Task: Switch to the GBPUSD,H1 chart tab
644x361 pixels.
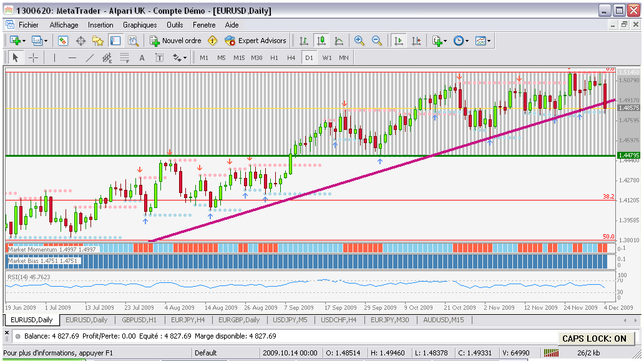Action: 139,320
